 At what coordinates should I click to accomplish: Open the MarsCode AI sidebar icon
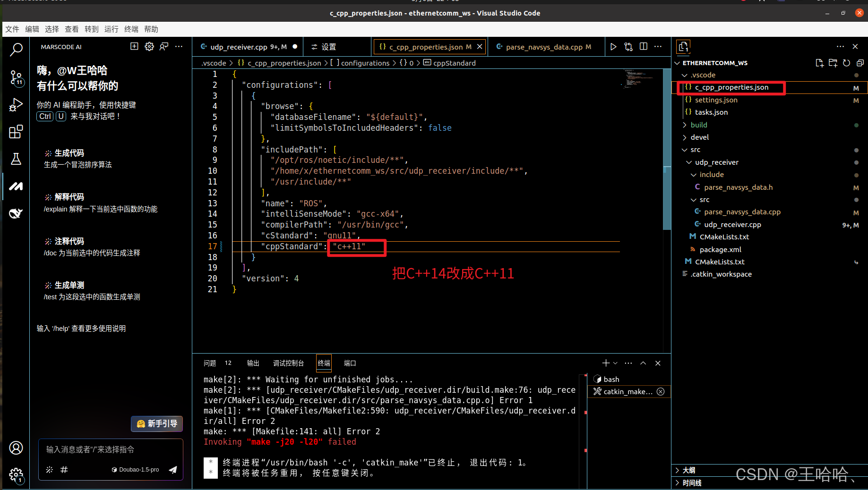[x=17, y=186]
